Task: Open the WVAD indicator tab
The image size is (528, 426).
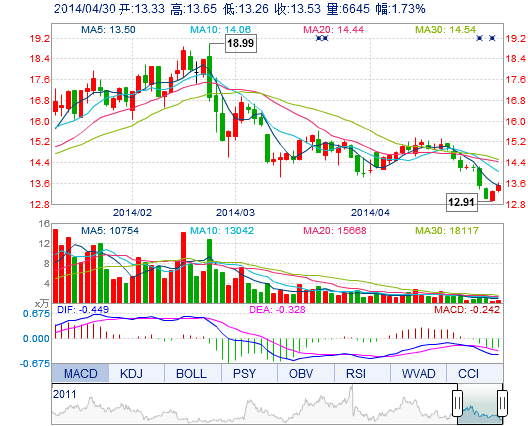Action: pyautogui.click(x=419, y=373)
